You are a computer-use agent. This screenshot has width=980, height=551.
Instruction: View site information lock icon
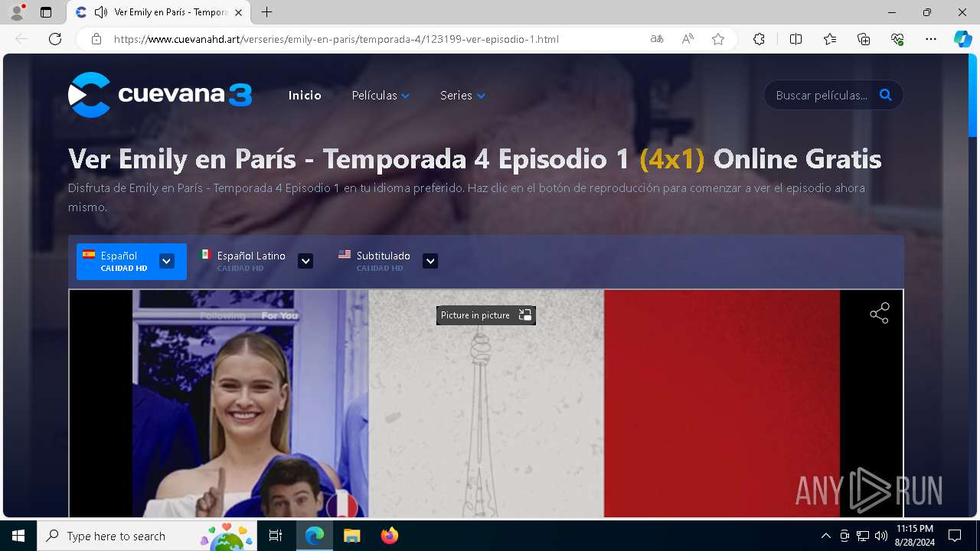click(96, 39)
